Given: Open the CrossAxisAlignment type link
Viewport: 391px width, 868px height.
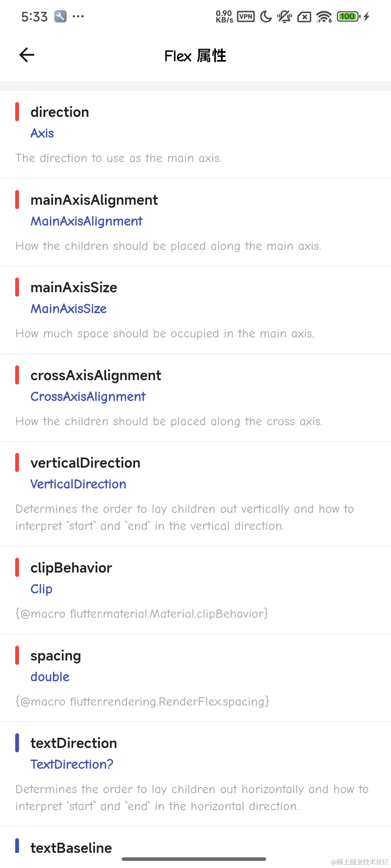Looking at the screenshot, I should 88,397.
